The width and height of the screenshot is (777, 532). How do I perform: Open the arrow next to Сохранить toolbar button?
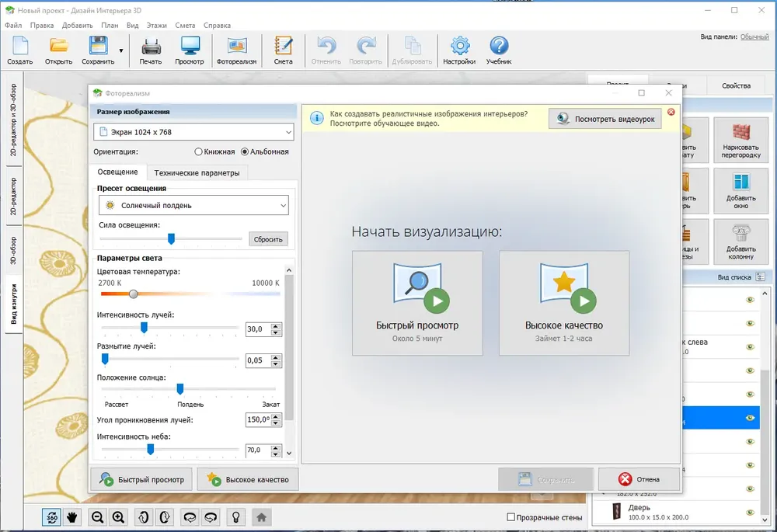tap(121, 50)
